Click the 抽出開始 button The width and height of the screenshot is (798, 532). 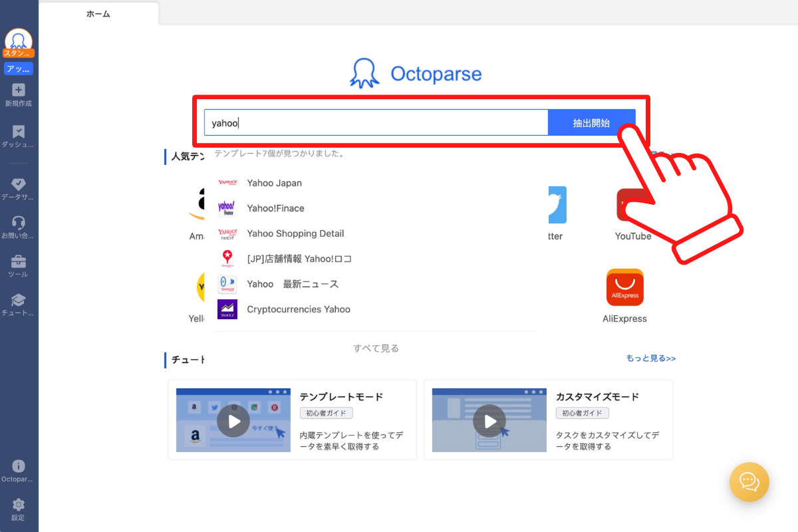tap(592, 122)
